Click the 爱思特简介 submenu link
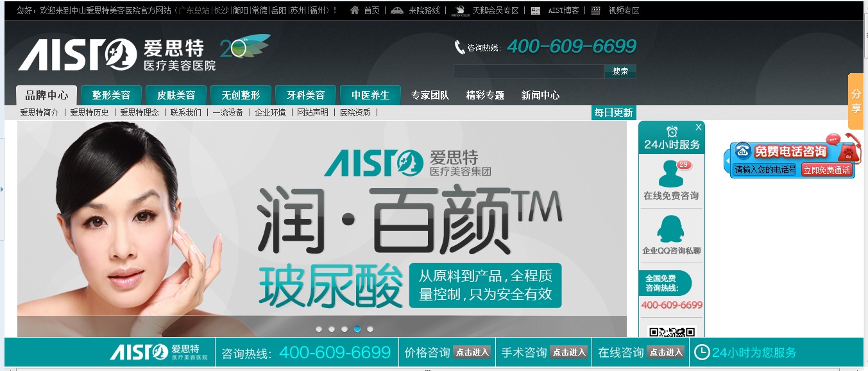Image resolution: width=868 pixels, height=371 pixels. [x=39, y=112]
